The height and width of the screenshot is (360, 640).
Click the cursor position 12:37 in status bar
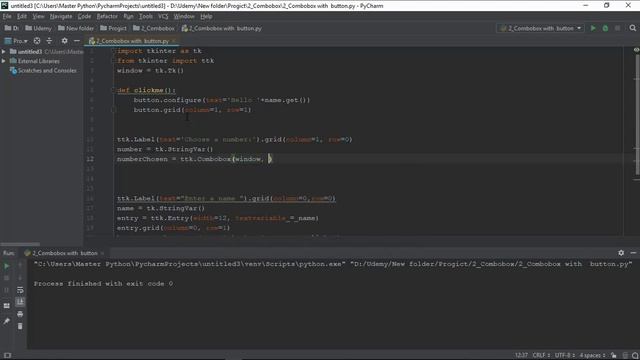pos(521,356)
